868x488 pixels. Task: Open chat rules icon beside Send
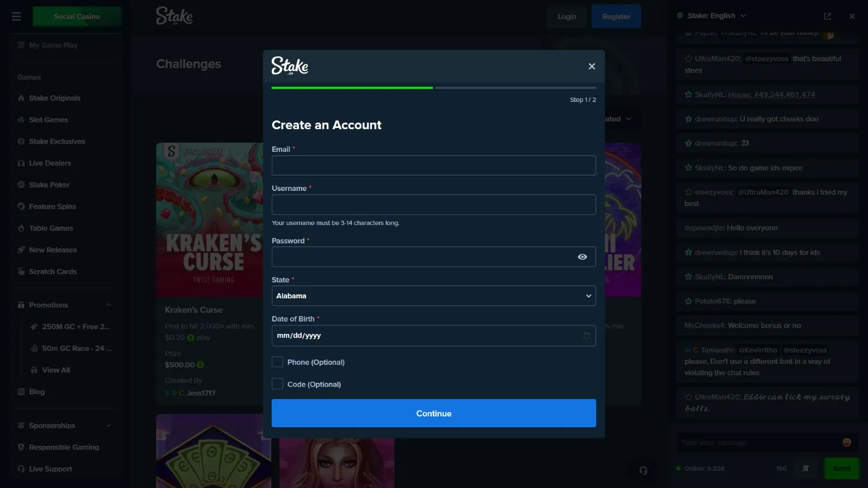pos(806,468)
